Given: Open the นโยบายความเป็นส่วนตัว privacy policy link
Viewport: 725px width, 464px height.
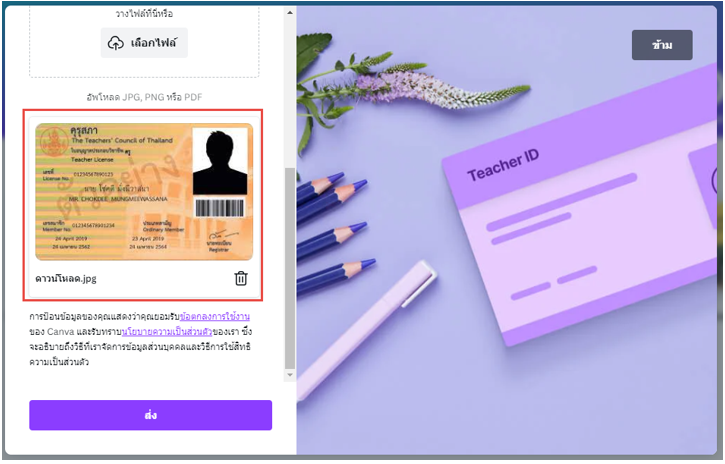Looking at the screenshot, I should click(167, 332).
